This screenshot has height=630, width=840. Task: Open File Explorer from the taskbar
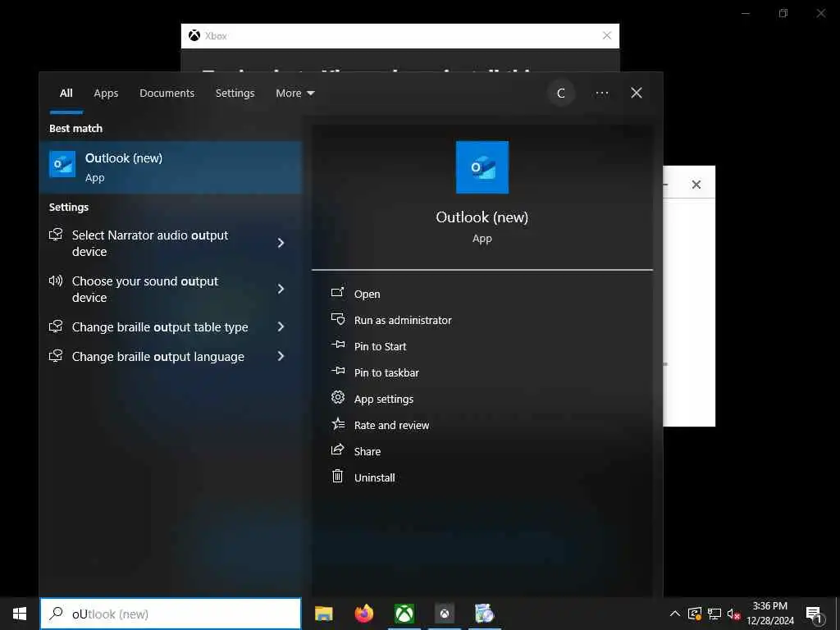click(323, 614)
